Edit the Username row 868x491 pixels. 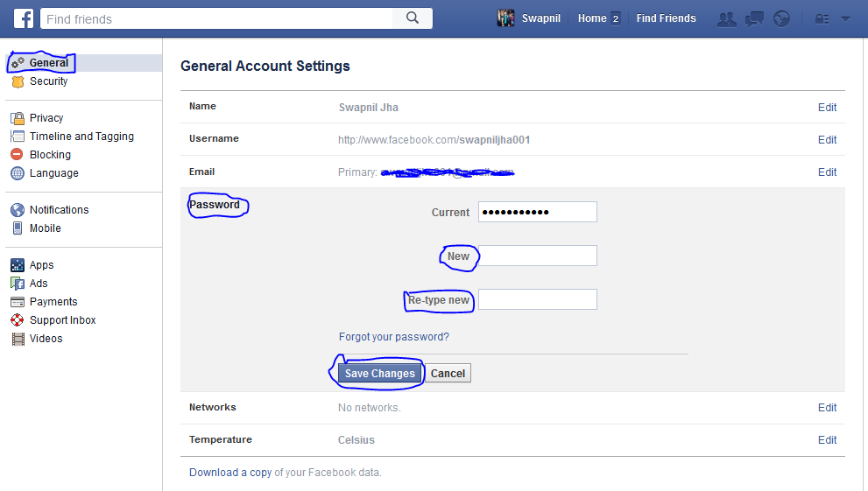[827, 140]
